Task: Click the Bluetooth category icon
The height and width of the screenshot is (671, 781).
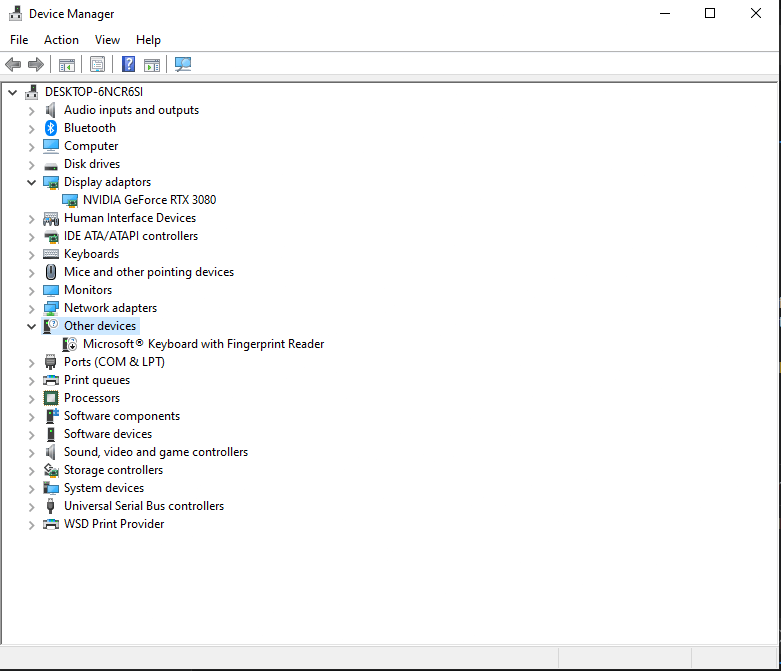Action: (x=51, y=128)
